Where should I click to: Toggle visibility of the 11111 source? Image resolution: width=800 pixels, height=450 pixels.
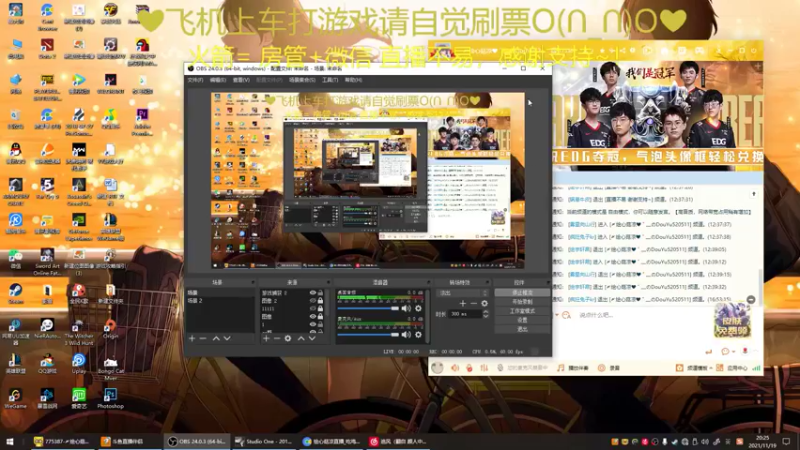tap(313, 308)
